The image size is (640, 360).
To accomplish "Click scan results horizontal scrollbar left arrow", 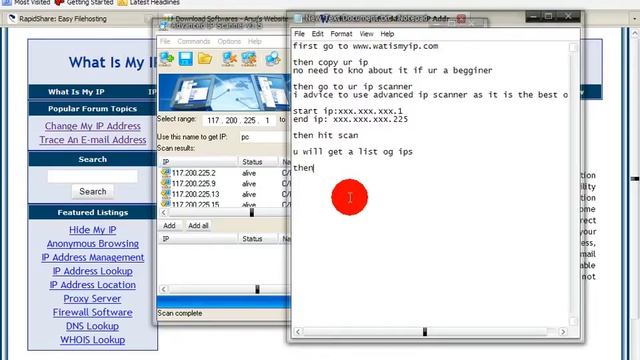I will click(164, 213).
